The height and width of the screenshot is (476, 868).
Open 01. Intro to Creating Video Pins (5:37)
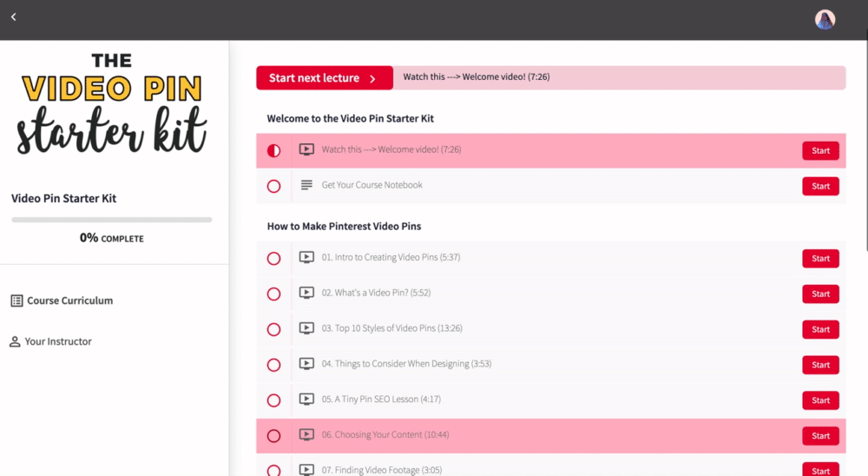pyautogui.click(x=391, y=257)
